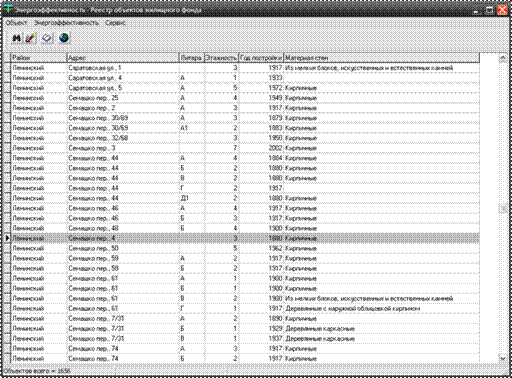Select address cell Саратовская ул., 5
The width and height of the screenshot is (512, 378).
click(x=123, y=88)
